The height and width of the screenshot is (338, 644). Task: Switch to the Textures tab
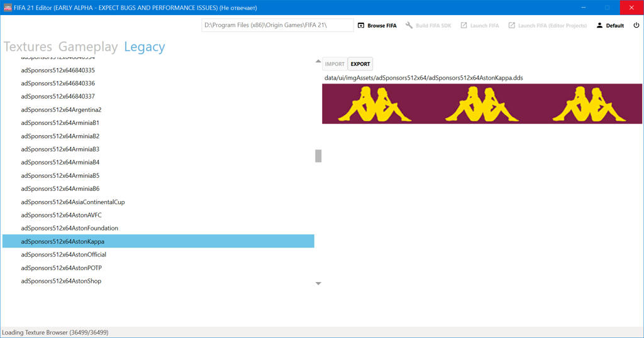tap(28, 46)
